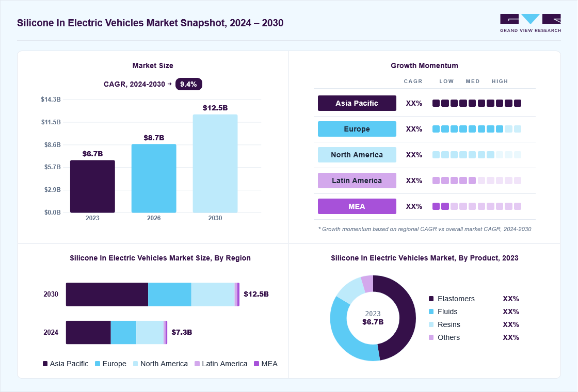
Task: Click the Europe region label
Action: pos(357,129)
